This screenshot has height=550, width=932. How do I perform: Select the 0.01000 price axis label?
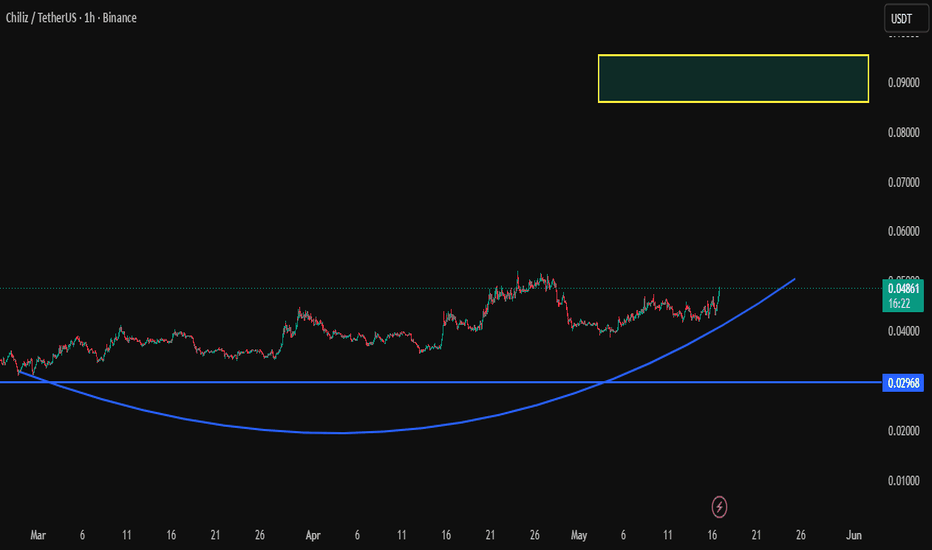(x=903, y=480)
